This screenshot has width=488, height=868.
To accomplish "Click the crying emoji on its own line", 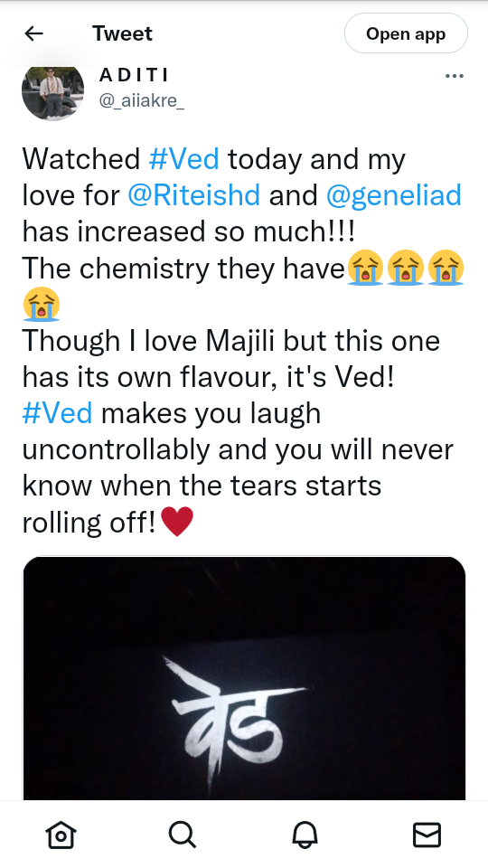I will point(42,305).
